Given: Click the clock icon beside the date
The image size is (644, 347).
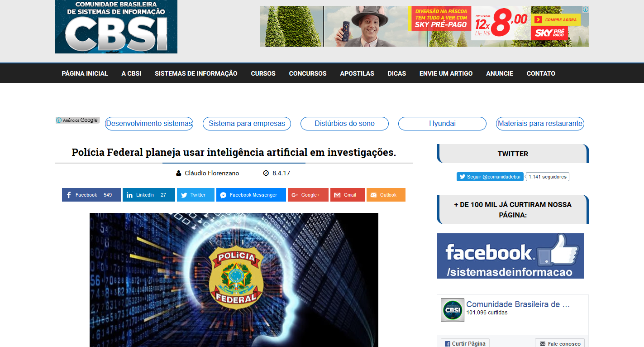Looking at the screenshot, I should pyautogui.click(x=266, y=173).
